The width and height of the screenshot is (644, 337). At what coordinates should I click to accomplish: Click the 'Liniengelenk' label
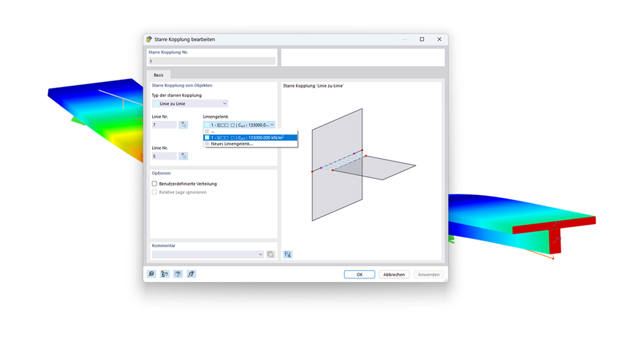click(215, 116)
